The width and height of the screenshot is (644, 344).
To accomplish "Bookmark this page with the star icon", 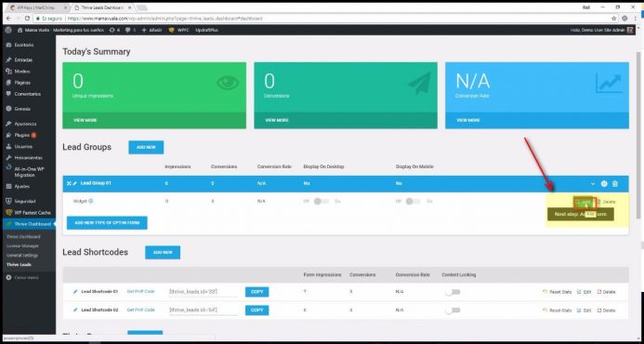I will 614,19.
